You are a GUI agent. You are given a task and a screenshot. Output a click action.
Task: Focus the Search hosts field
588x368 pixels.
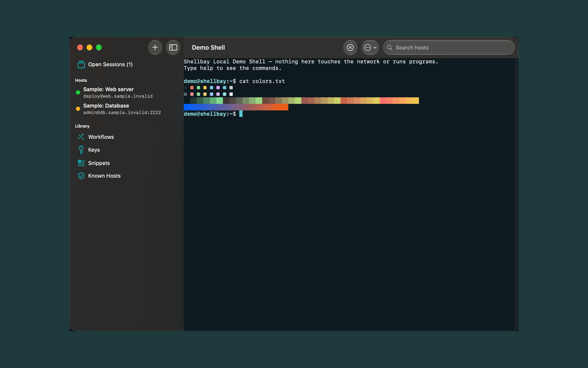[x=449, y=47]
